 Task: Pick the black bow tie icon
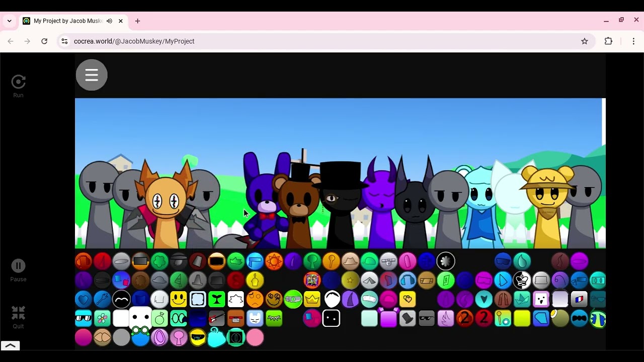click(x=579, y=318)
